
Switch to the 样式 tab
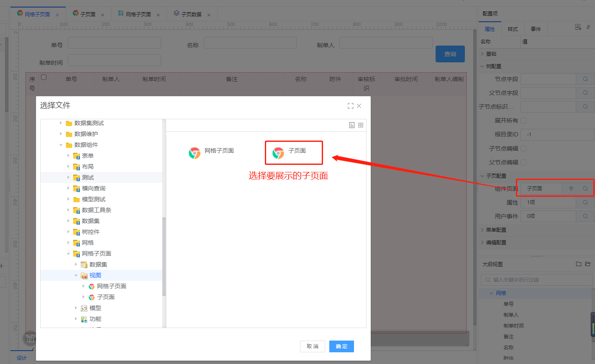(x=513, y=29)
